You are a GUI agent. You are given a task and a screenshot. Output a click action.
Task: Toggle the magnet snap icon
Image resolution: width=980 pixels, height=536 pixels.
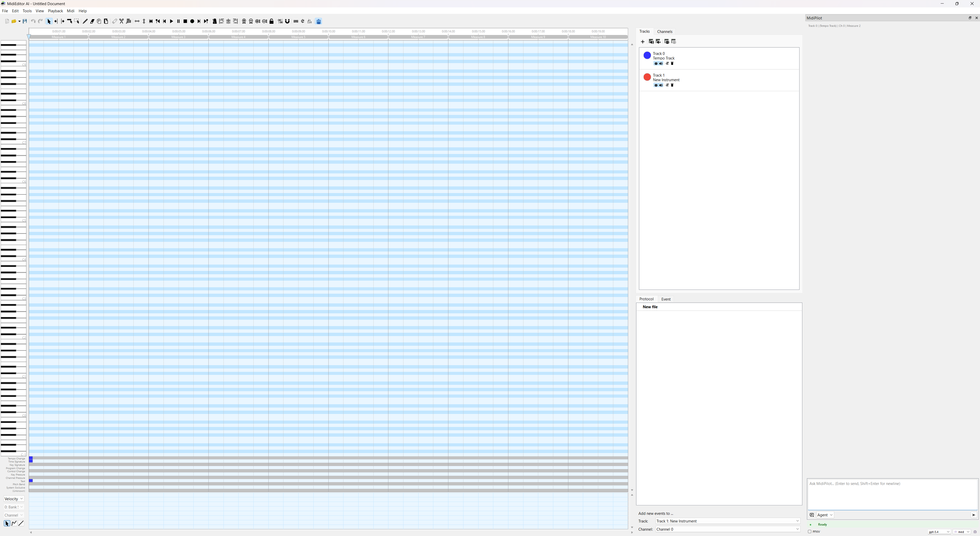click(287, 21)
